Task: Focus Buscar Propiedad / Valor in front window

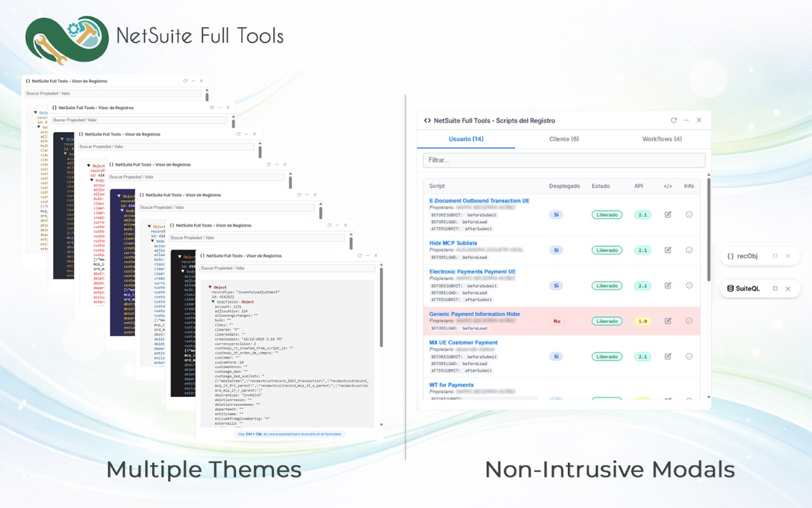Action: point(287,268)
